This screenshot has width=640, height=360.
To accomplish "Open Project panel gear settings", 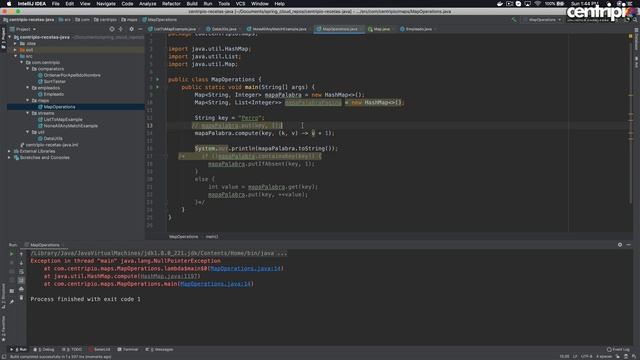I will (x=131, y=29).
